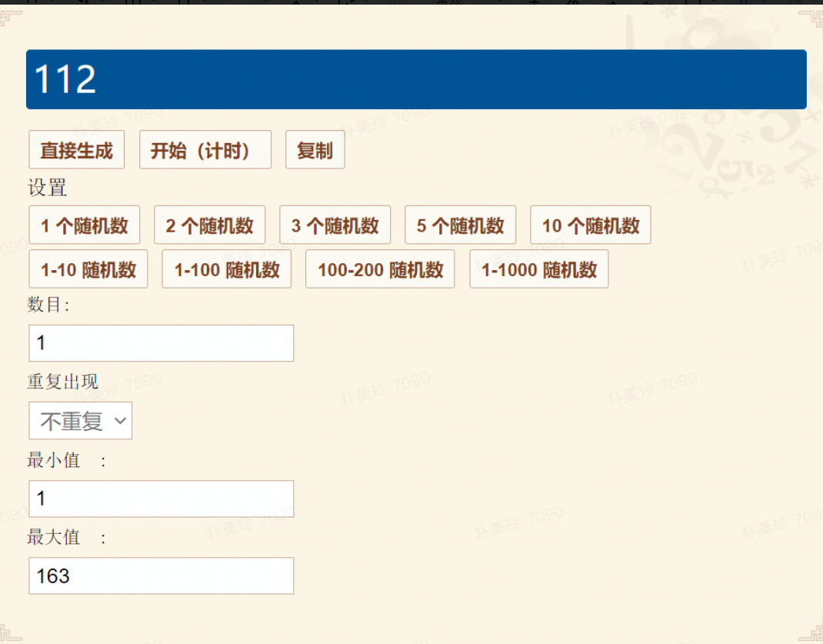
Task: Apply the 100-200 随机数 range
Action: (380, 269)
